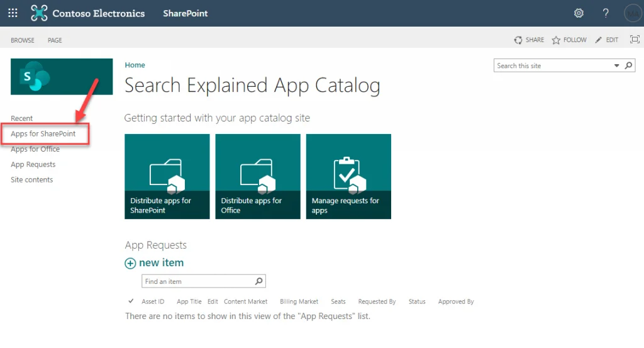Open the MA user account avatar

[633, 13]
